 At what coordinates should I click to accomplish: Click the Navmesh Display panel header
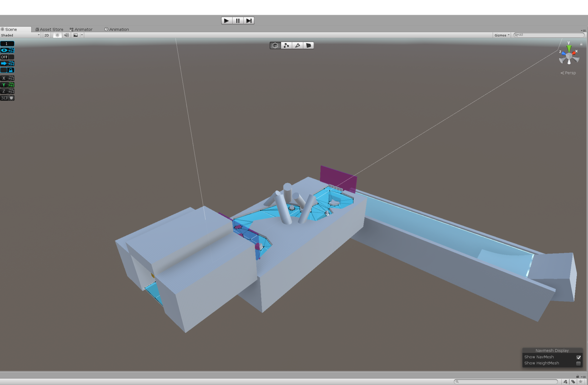(x=552, y=351)
